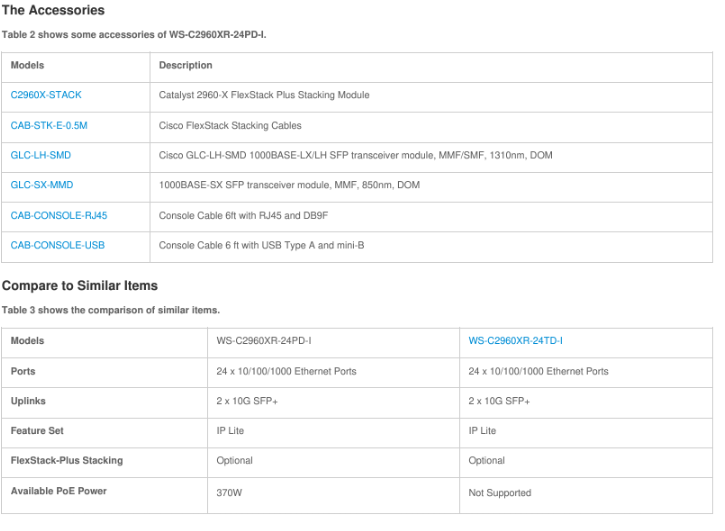Open the CAB-STK-E-0.5M link

tap(49, 125)
